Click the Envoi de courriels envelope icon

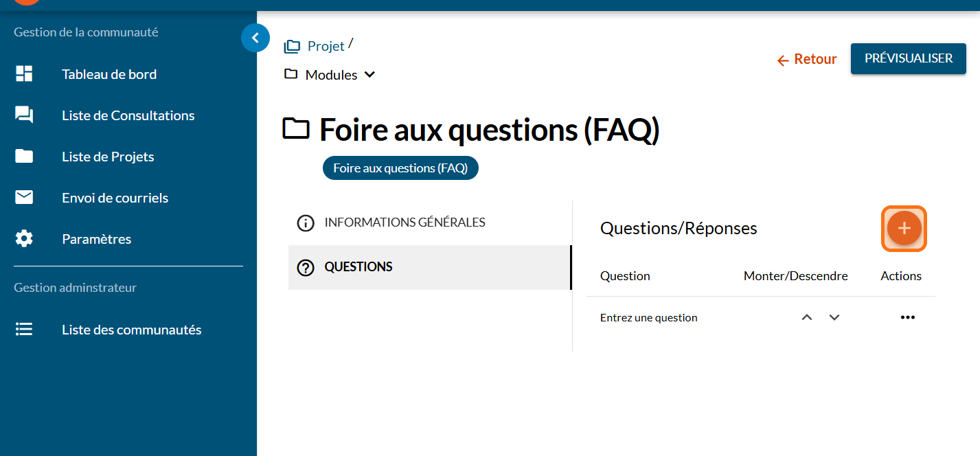(24, 198)
